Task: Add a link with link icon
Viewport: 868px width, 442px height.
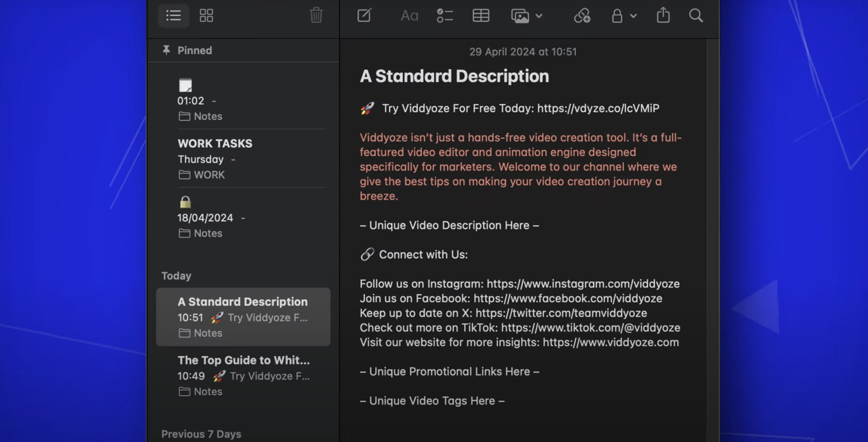Action: [x=582, y=16]
